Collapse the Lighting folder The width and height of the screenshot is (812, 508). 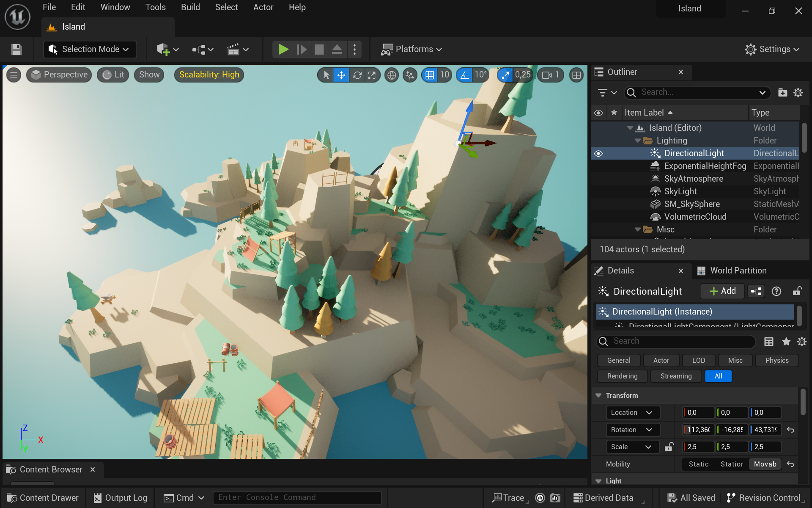click(x=638, y=141)
